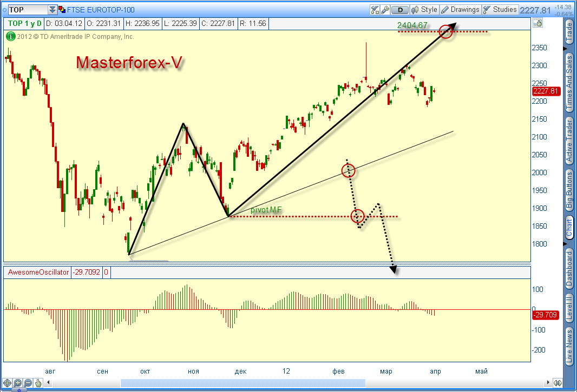The width and height of the screenshot is (577, 392).
Task: Click the FTSE EUROTOP-100 title
Action: [101, 10]
